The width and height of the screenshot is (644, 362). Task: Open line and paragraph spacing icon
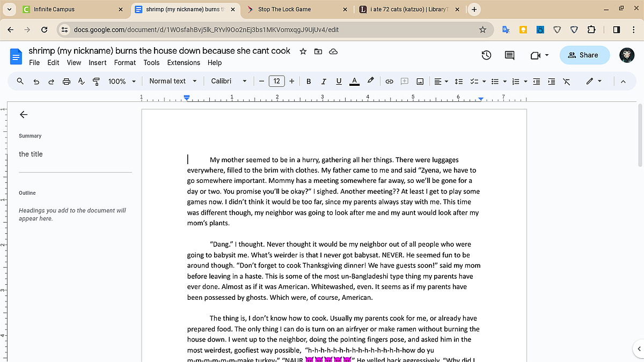(x=459, y=81)
